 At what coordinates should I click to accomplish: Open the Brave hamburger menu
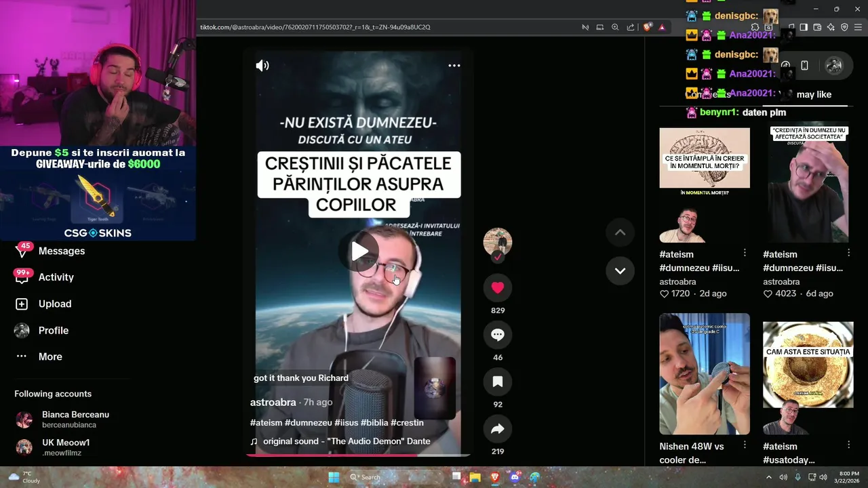(x=859, y=27)
